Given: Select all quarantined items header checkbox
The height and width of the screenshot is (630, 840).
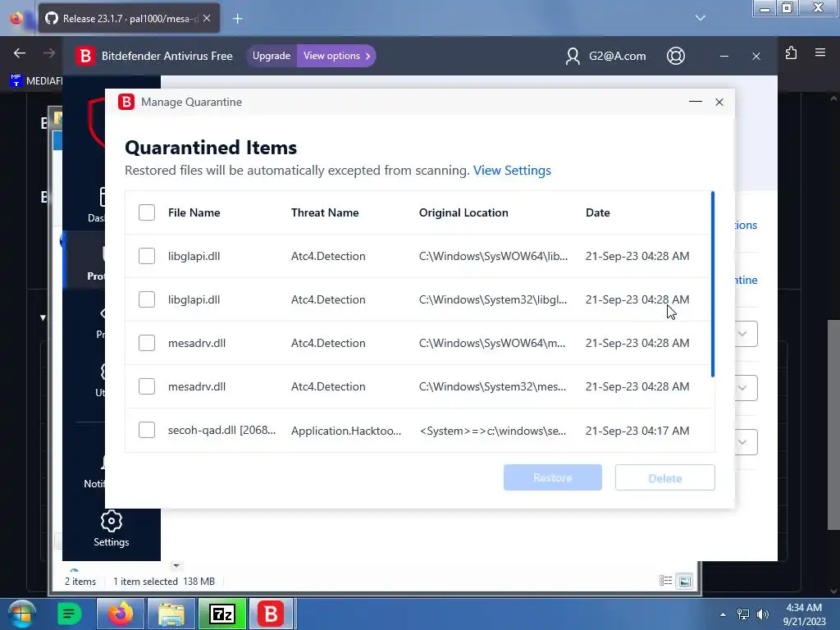Looking at the screenshot, I should pyautogui.click(x=147, y=212).
